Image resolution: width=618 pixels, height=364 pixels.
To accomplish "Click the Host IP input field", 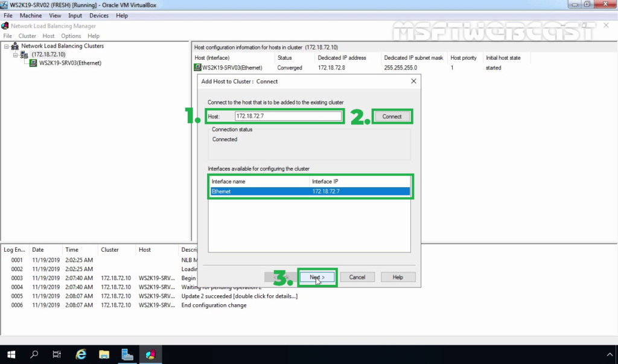I will click(288, 116).
